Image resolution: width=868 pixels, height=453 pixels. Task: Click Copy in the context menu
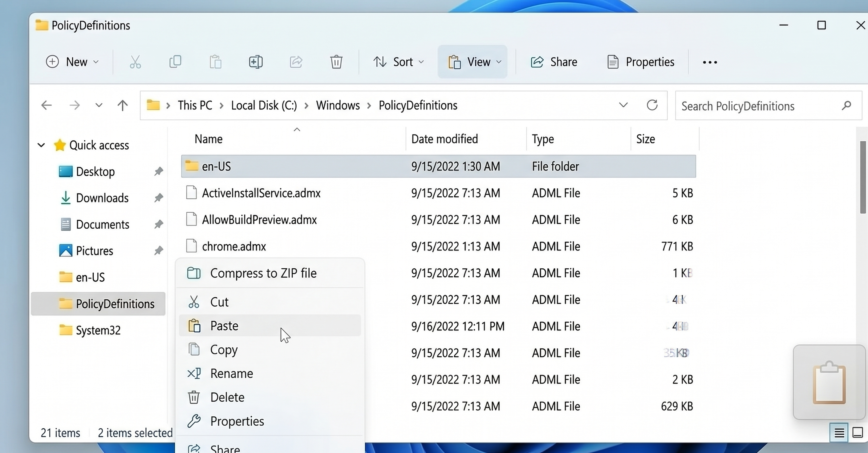pyautogui.click(x=270, y=350)
